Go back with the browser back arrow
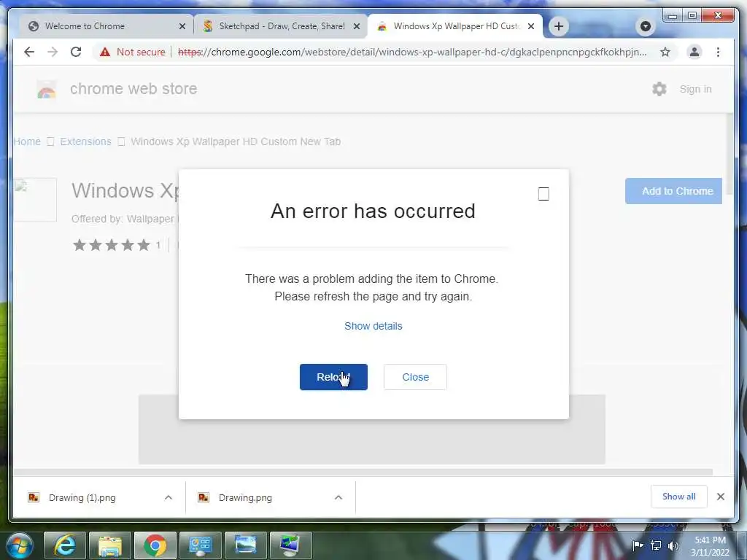747x560 pixels. click(x=29, y=52)
